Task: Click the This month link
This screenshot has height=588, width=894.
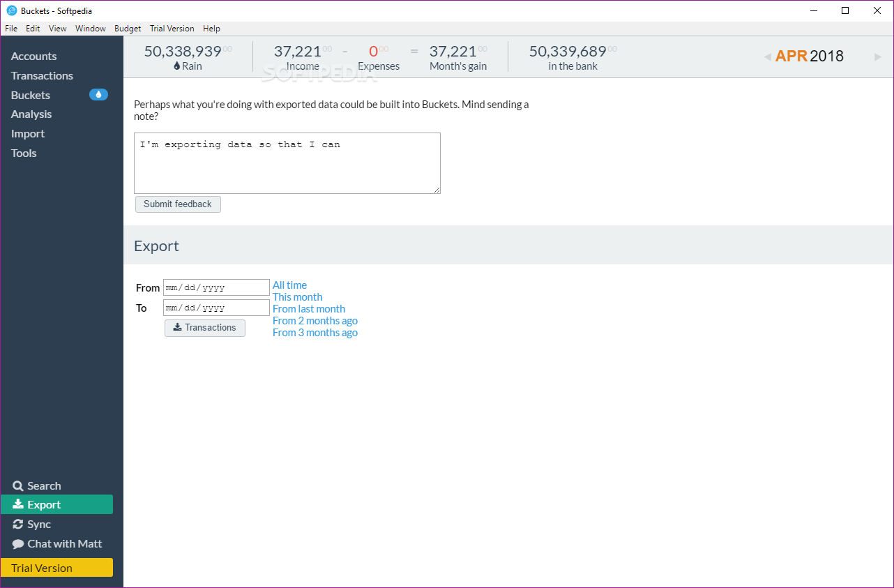Action: click(x=297, y=297)
